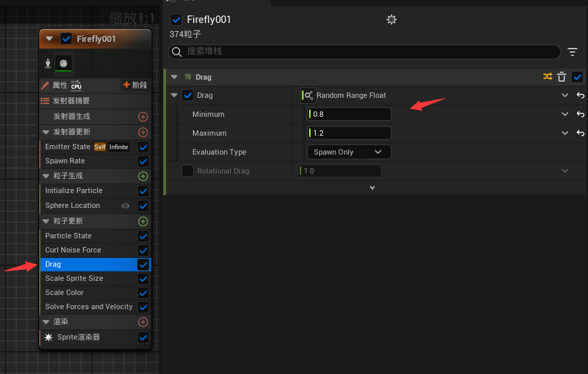
Task: Collapse the 粒子更新 section
Action: pyautogui.click(x=46, y=221)
